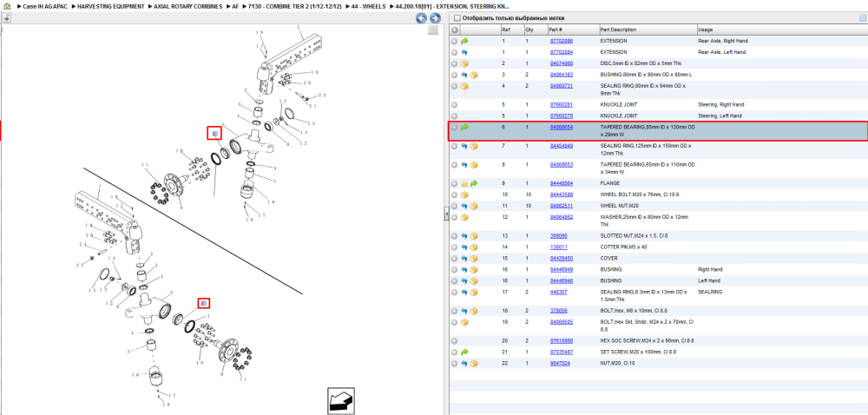Show the next illustration with right arrow
This screenshot has height=415, width=868.
point(435,18)
